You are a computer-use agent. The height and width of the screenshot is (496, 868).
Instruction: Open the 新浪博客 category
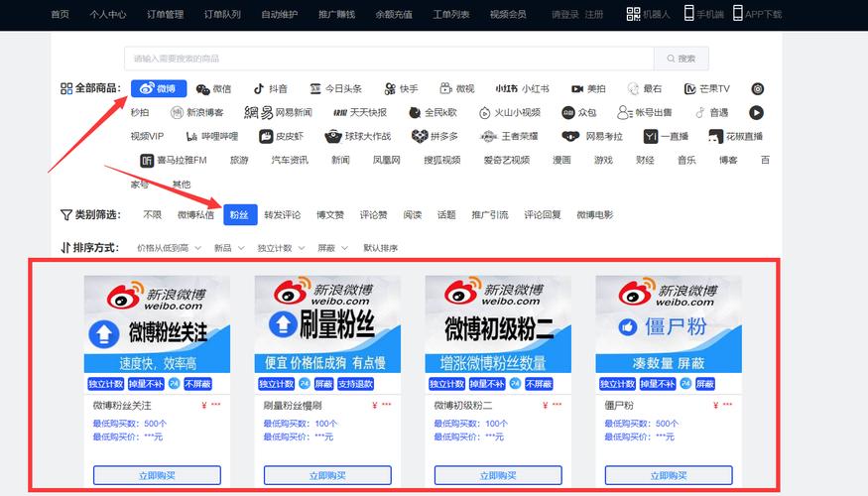[197, 112]
